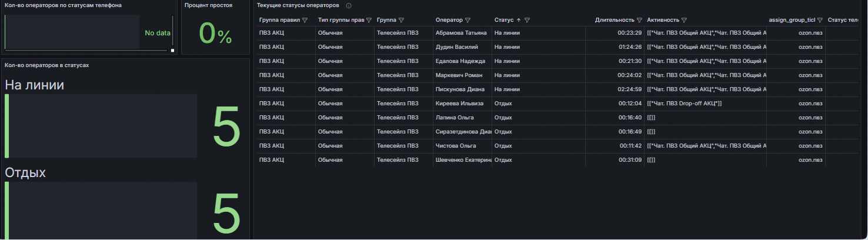Open the Статус column filter icon

pos(528,20)
